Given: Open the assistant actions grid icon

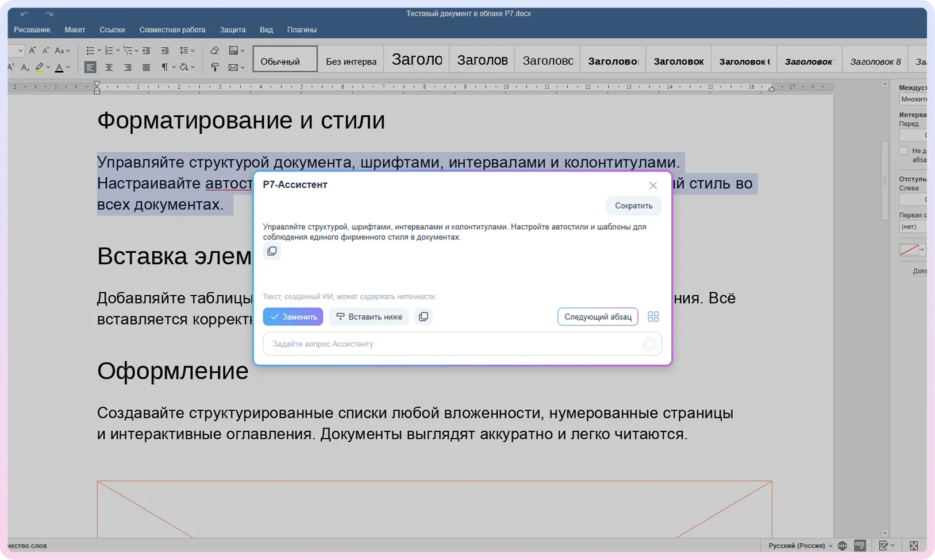Looking at the screenshot, I should pyautogui.click(x=653, y=316).
